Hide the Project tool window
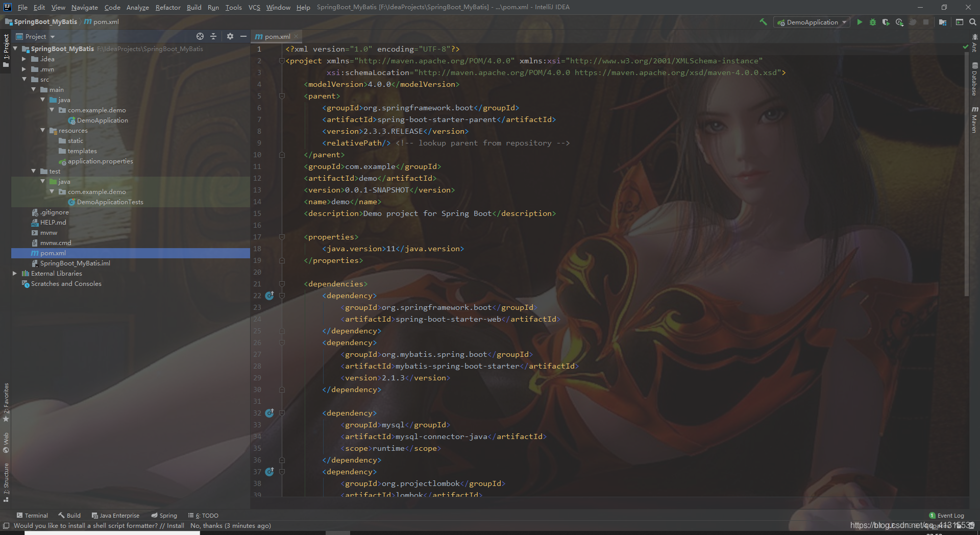980x535 pixels. [x=243, y=36]
